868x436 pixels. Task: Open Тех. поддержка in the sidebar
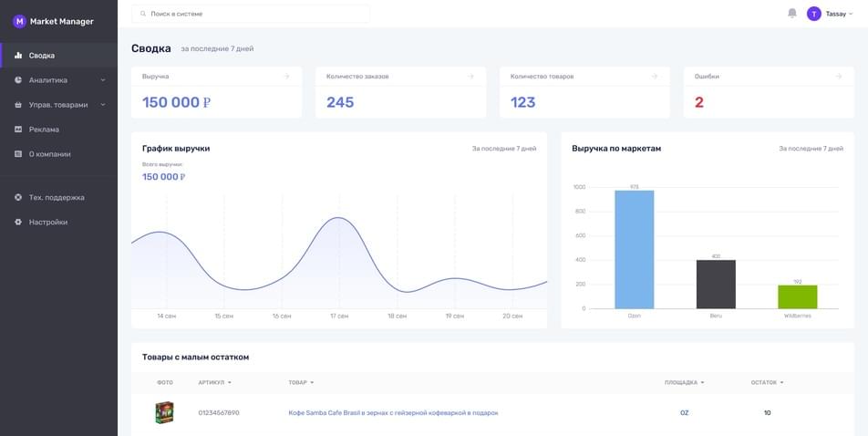[58, 197]
